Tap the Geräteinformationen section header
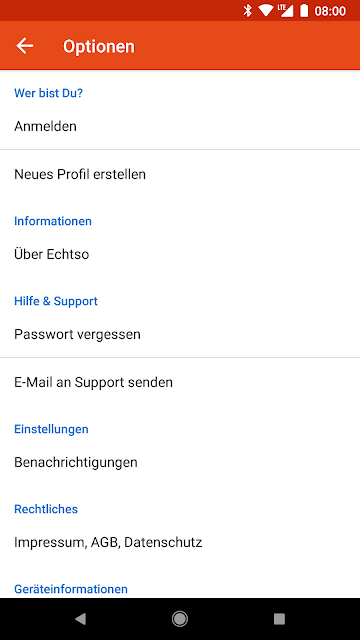 pos(71,589)
